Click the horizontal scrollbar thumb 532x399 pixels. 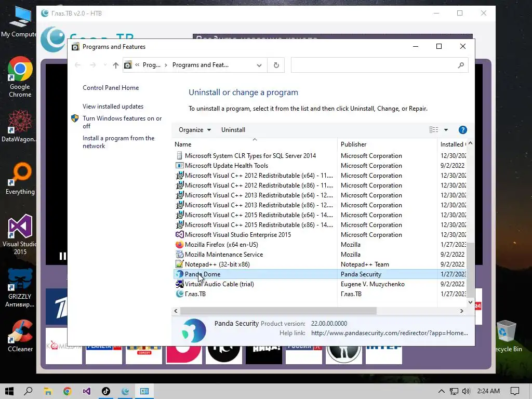click(278, 311)
